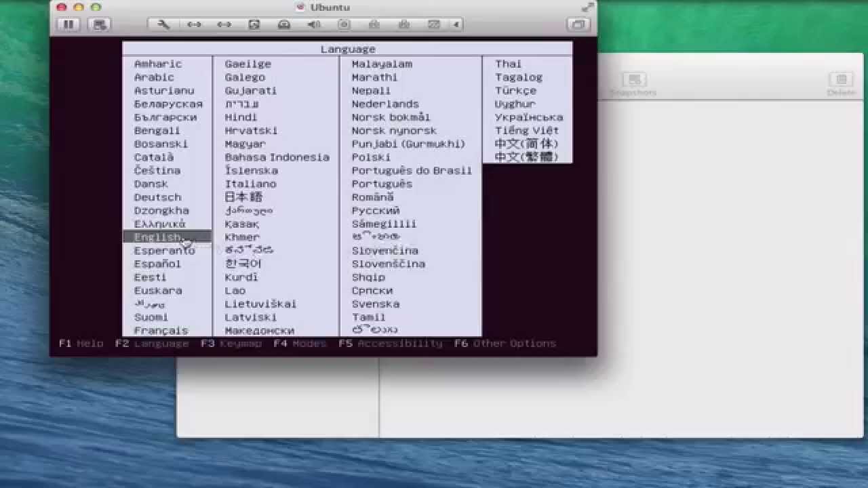868x488 pixels.
Task: Pick Asturianu language
Action: 164,90
